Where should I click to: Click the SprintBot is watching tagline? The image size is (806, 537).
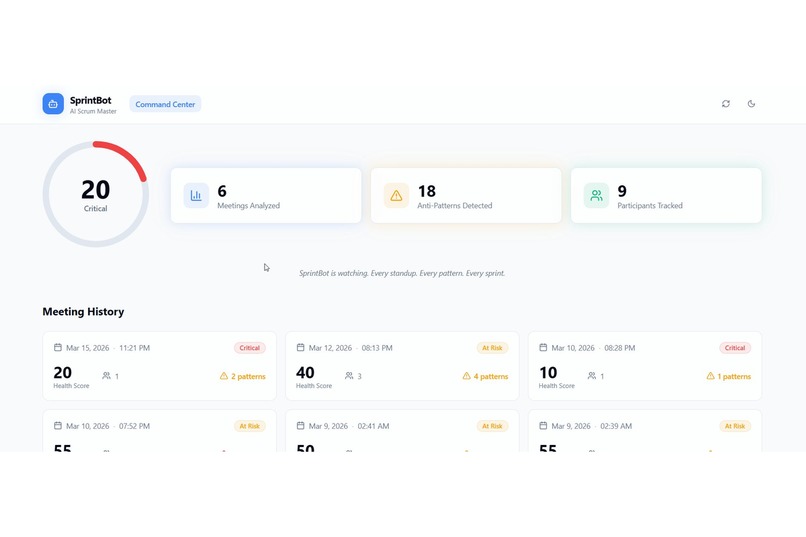402,273
